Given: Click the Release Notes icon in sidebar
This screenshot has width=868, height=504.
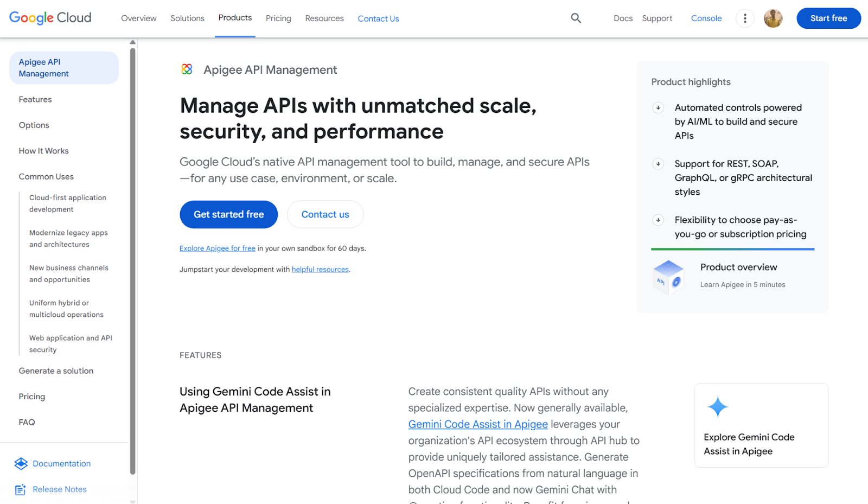Looking at the screenshot, I should [21, 489].
